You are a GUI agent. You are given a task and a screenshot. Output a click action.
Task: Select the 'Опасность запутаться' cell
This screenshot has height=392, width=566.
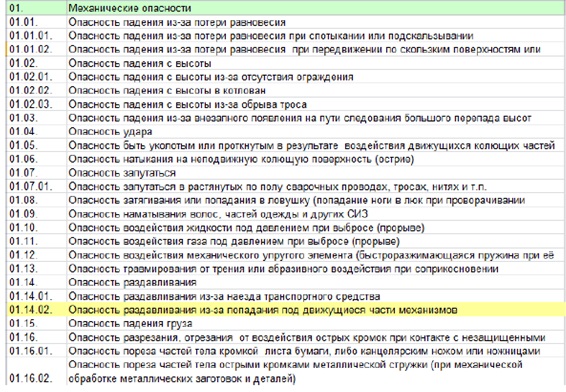point(316,173)
